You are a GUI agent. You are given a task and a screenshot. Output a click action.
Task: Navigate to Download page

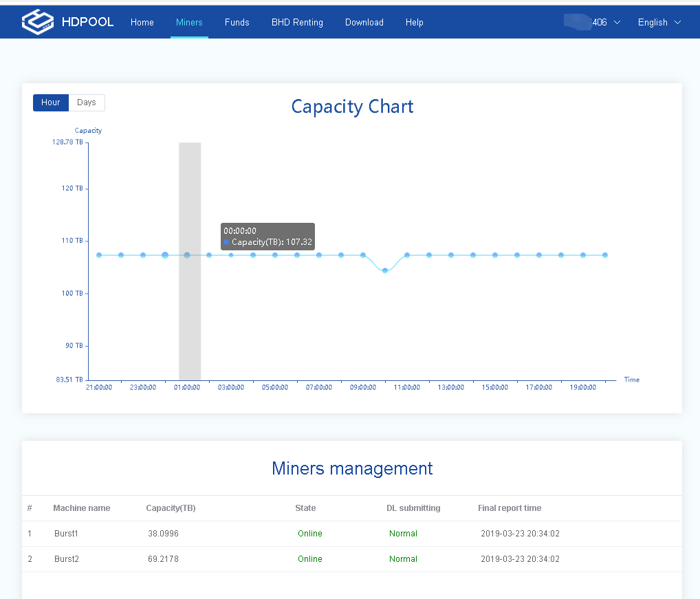[364, 22]
